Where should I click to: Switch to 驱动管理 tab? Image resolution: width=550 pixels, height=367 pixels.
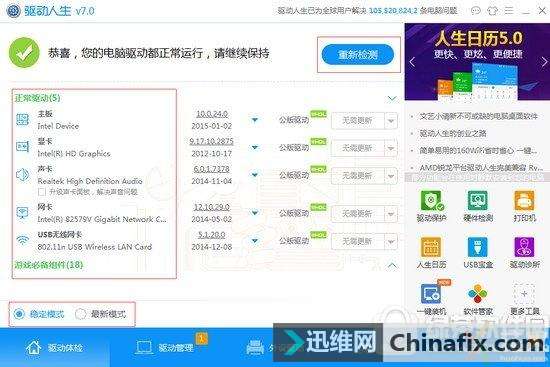coord(165,348)
